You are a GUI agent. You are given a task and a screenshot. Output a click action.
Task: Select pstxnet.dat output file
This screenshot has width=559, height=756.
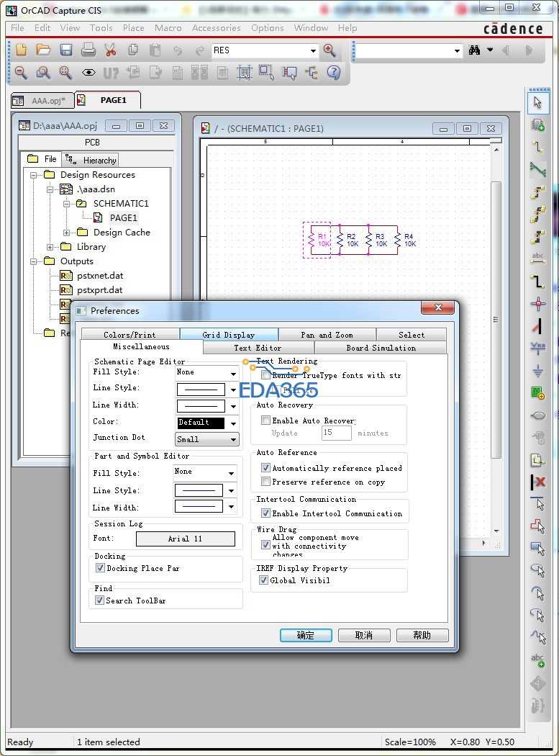point(100,276)
